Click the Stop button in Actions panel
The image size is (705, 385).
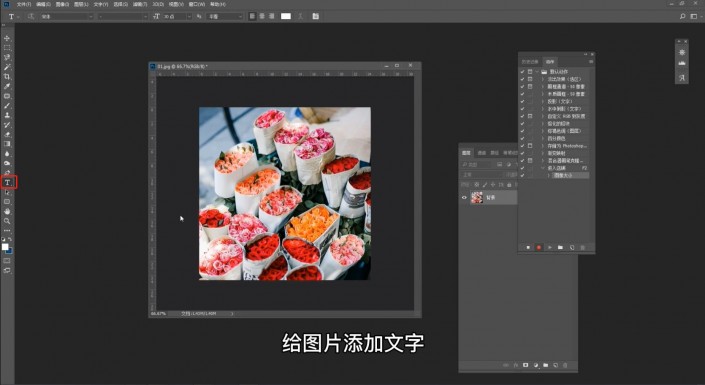click(528, 247)
